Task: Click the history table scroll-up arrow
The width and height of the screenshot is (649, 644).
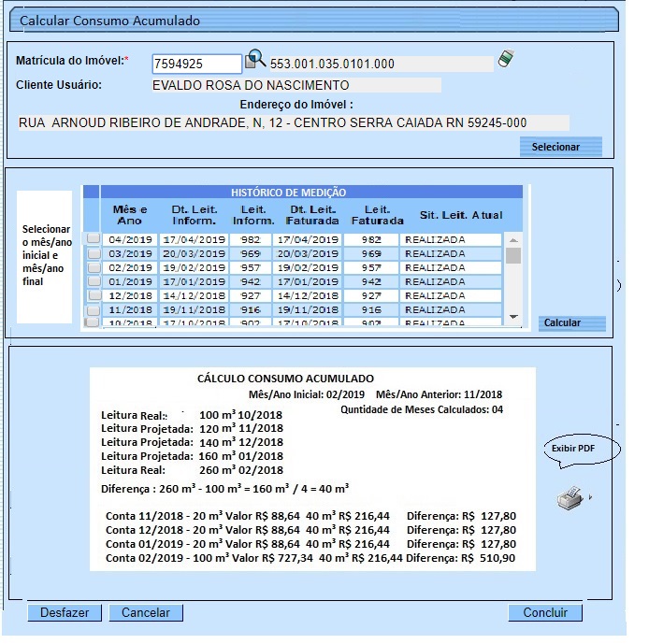Action: (x=512, y=237)
